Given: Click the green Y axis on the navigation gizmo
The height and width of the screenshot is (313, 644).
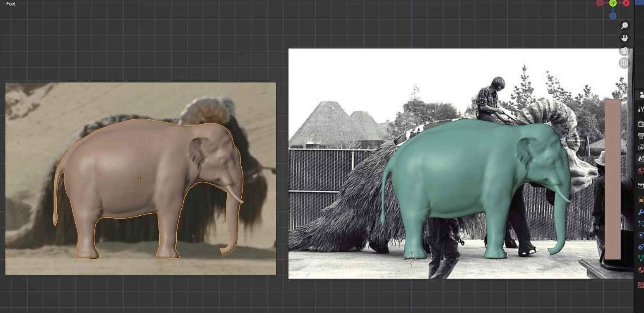Looking at the screenshot, I should [x=613, y=3].
